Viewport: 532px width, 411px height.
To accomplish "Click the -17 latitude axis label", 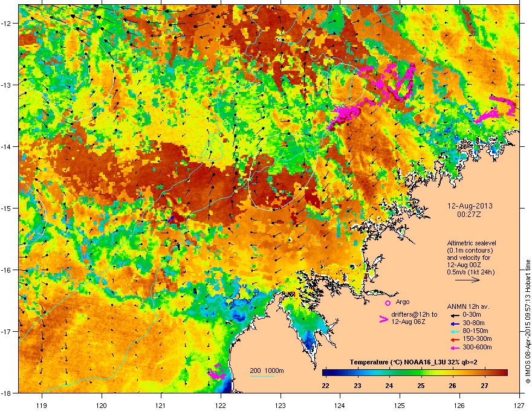I will pos(7,331).
